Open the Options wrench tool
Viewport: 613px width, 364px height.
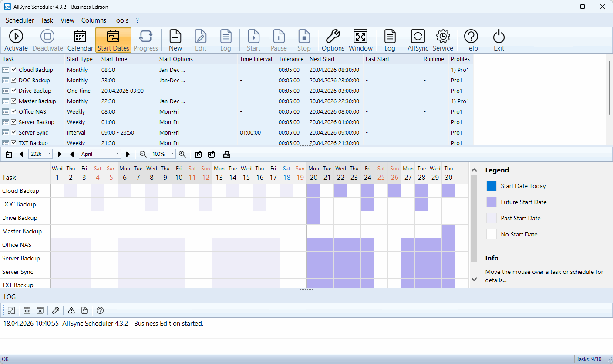pos(333,40)
